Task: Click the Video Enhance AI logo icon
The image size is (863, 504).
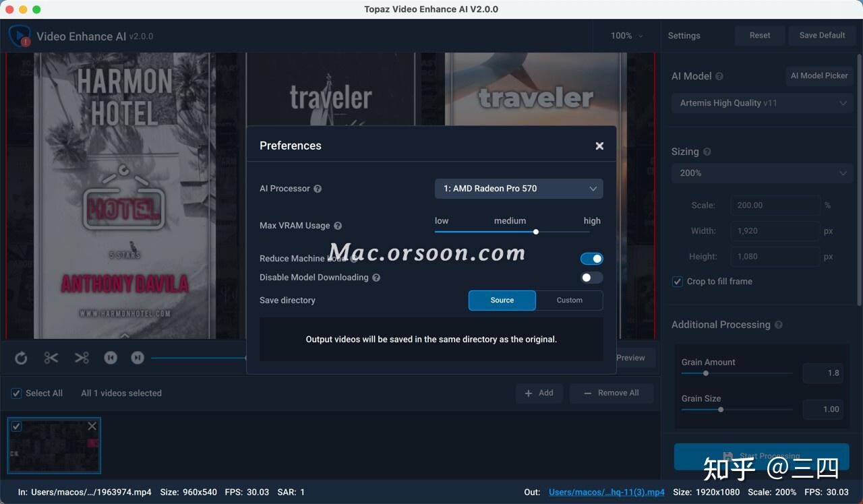Action: 20,36
